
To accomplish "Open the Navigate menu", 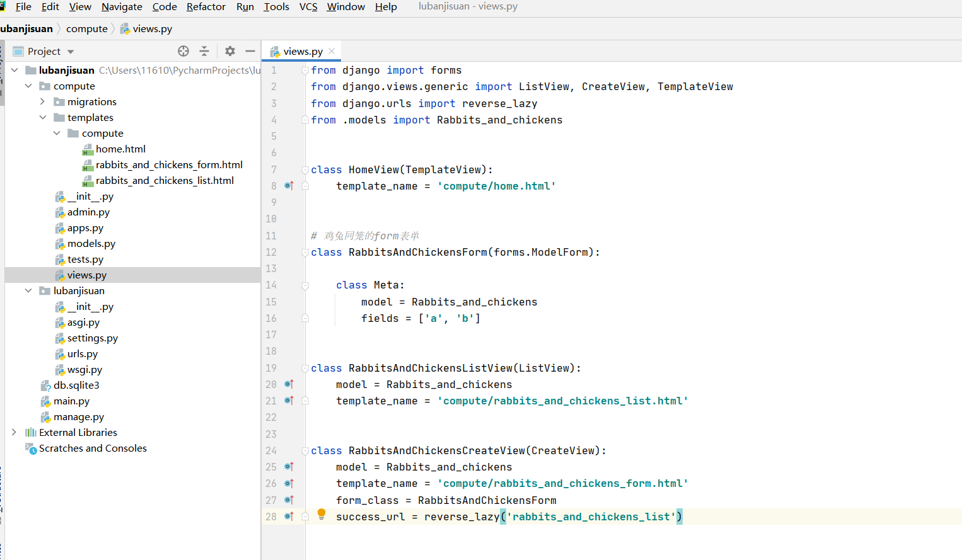I will pyautogui.click(x=122, y=6).
